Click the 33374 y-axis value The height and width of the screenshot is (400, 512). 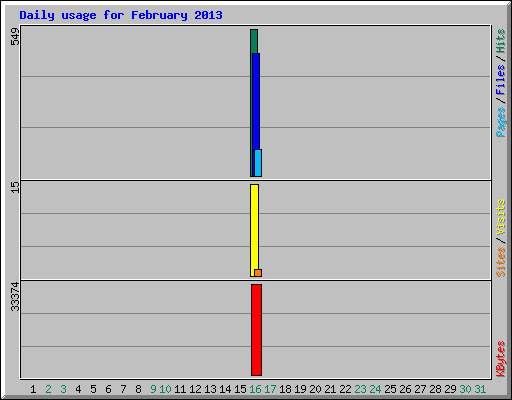pos(15,297)
